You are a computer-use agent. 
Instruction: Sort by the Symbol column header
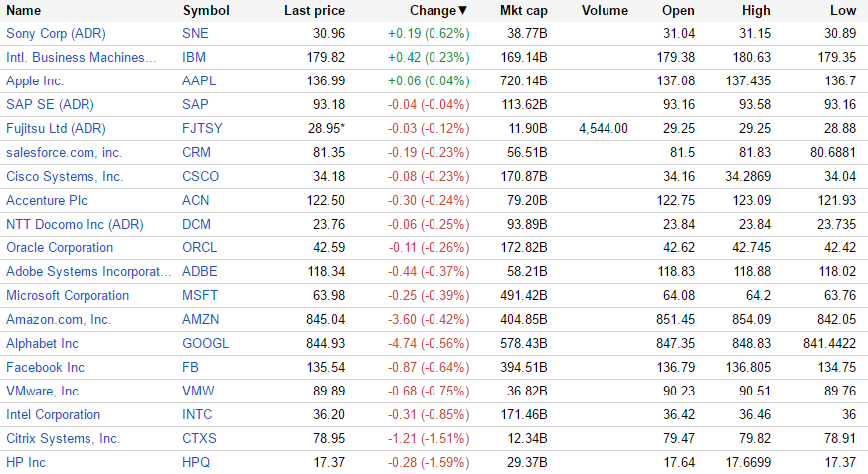tap(206, 11)
